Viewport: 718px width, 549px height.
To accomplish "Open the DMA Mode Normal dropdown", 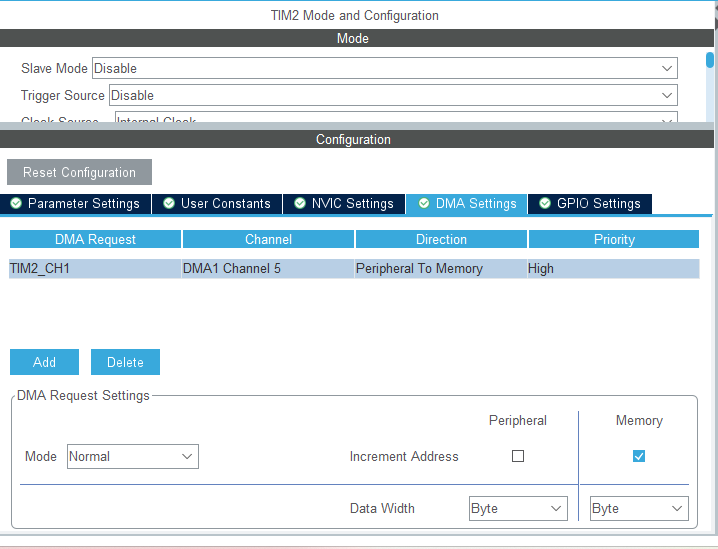I will click(x=133, y=457).
